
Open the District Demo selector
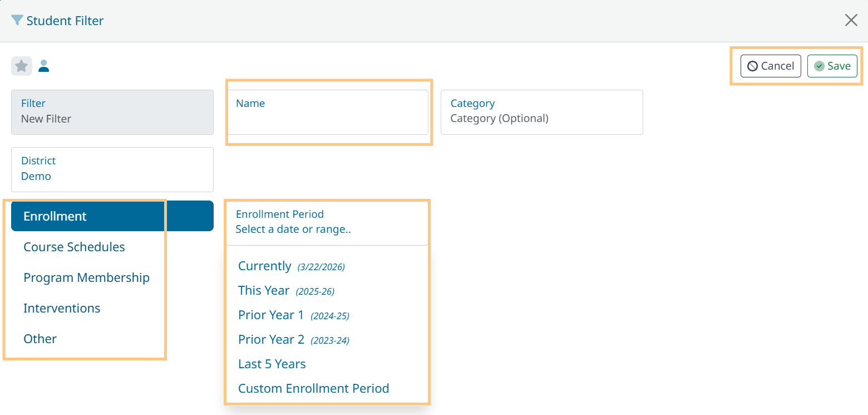(112, 169)
